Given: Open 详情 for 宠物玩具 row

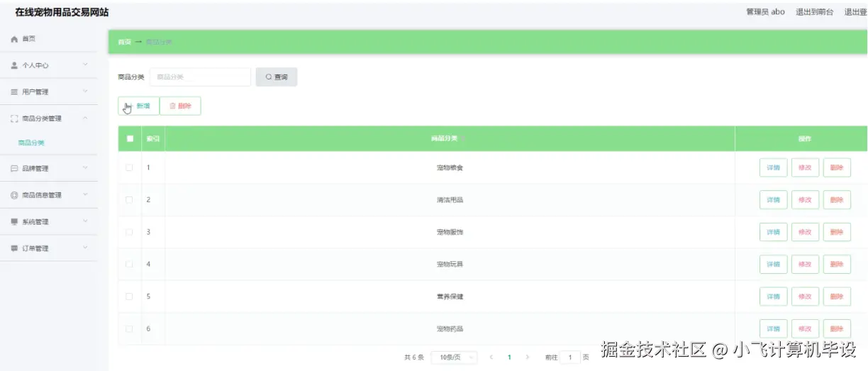Looking at the screenshot, I should [x=773, y=264].
